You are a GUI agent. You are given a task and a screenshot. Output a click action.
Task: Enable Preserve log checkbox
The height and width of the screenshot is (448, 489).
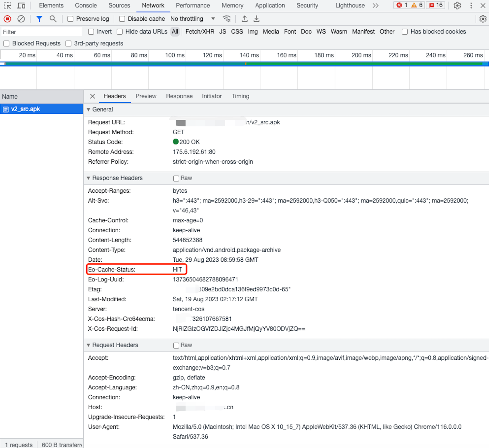(x=71, y=19)
